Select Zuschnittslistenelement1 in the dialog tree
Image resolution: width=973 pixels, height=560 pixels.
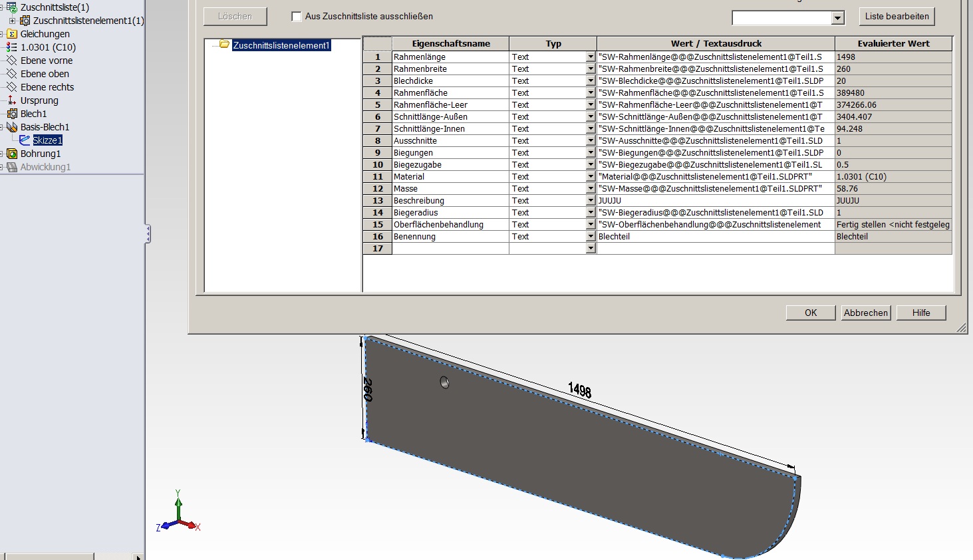pyautogui.click(x=281, y=45)
